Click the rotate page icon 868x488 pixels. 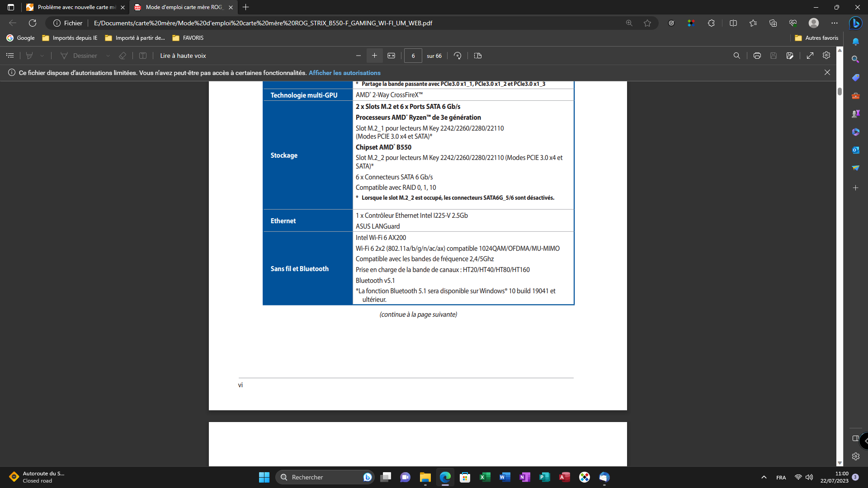pyautogui.click(x=458, y=56)
